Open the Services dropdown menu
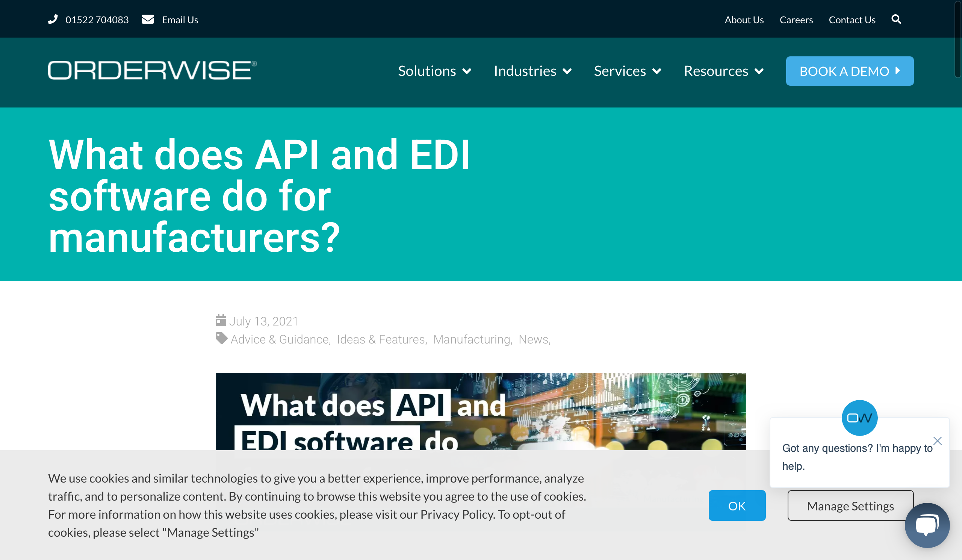Image resolution: width=962 pixels, height=560 pixels. (627, 71)
